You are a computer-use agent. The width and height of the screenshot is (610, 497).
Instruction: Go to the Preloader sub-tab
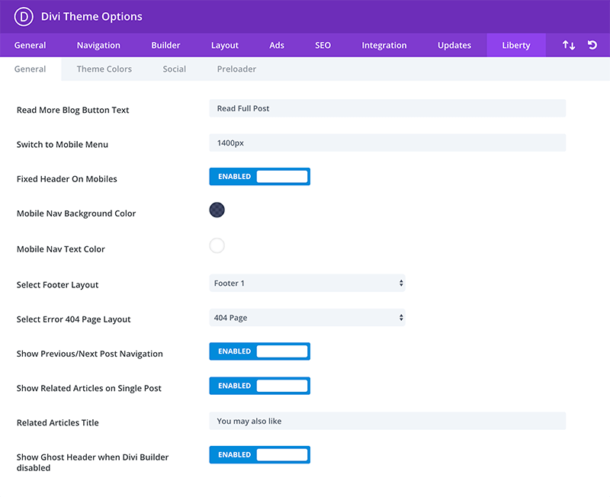(x=237, y=69)
